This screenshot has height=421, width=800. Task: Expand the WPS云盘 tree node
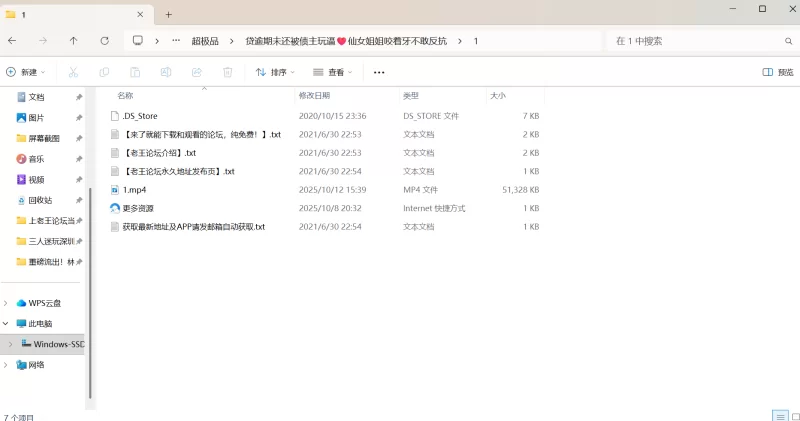pos(7,303)
